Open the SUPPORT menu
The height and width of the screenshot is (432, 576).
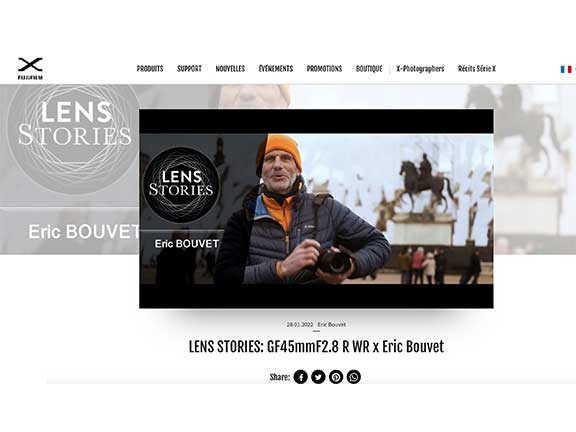pyautogui.click(x=189, y=69)
